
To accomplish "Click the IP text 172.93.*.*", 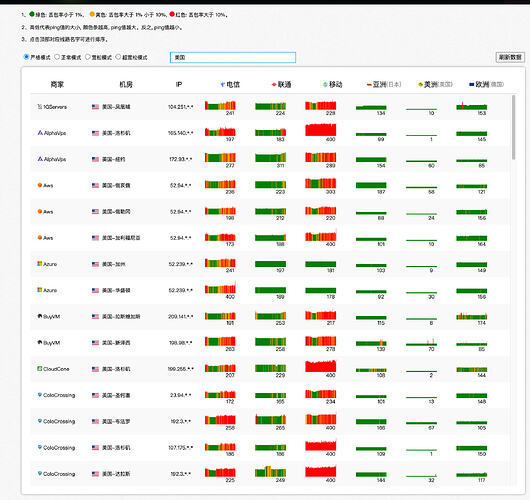I will point(180,159).
